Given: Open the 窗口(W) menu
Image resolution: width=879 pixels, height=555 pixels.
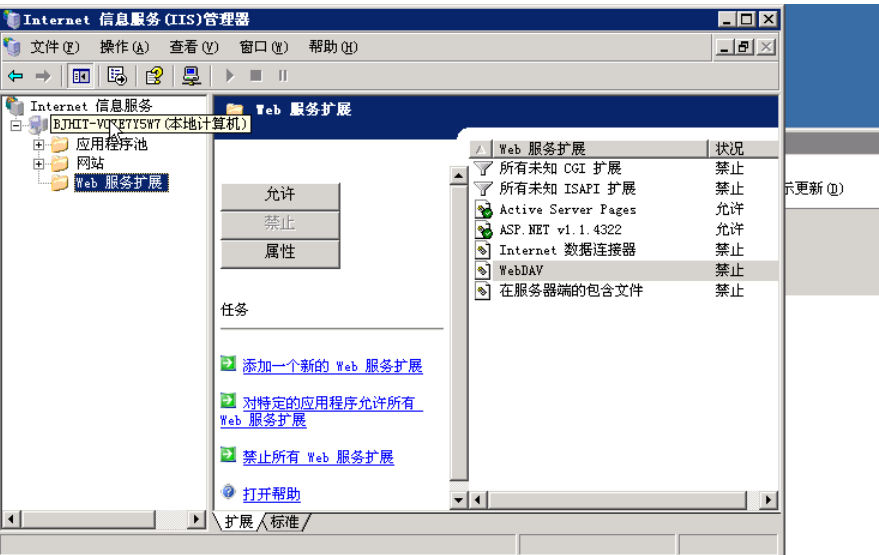Looking at the screenshot, I should coord(263,47).
